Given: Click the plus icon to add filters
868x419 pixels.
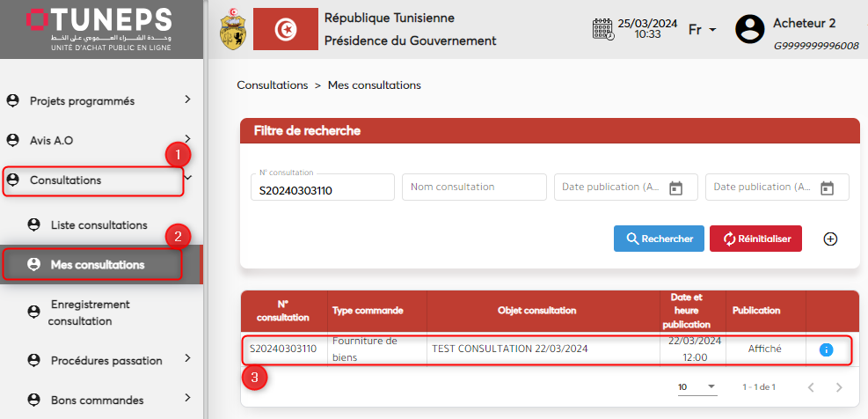Looking at the screenshot, I should point(830,239).
